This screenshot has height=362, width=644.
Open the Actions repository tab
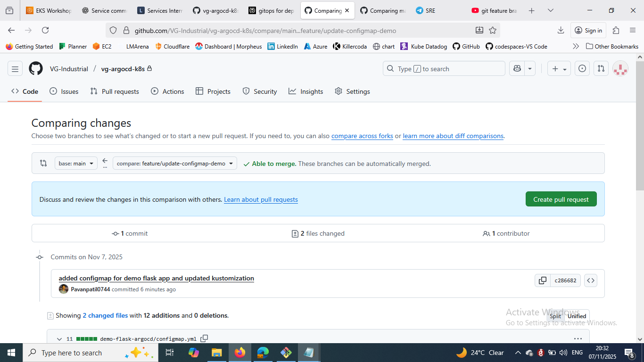(x=167, y=91)
